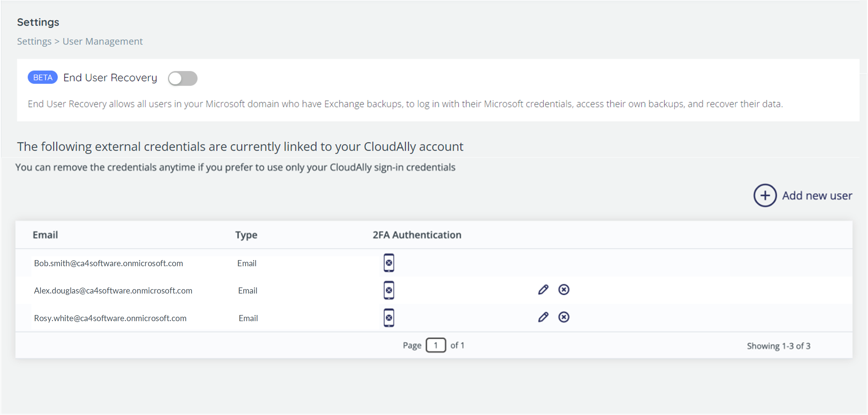868x415 pixels.
Task: Remove the Alex.douglas credentials
Action: tap(564, 289)
